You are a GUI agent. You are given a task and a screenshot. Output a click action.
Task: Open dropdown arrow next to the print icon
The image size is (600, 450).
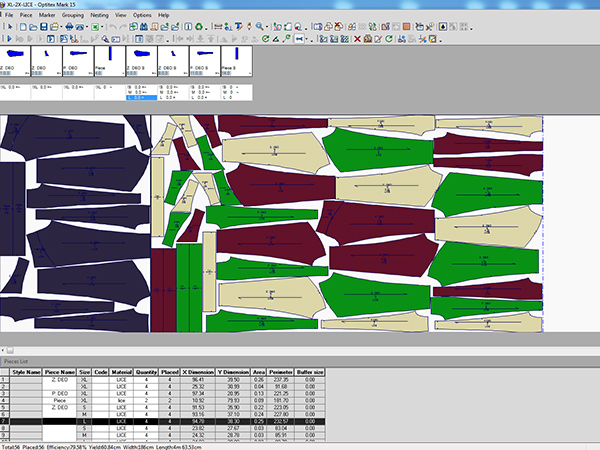(x=61, y=27)
